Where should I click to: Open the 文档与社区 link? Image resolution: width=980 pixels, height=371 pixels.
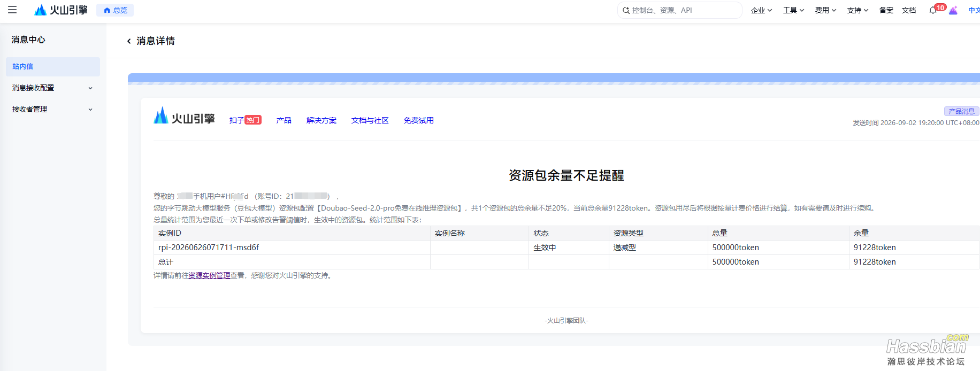pyautogui.click(x=370, y=120)
